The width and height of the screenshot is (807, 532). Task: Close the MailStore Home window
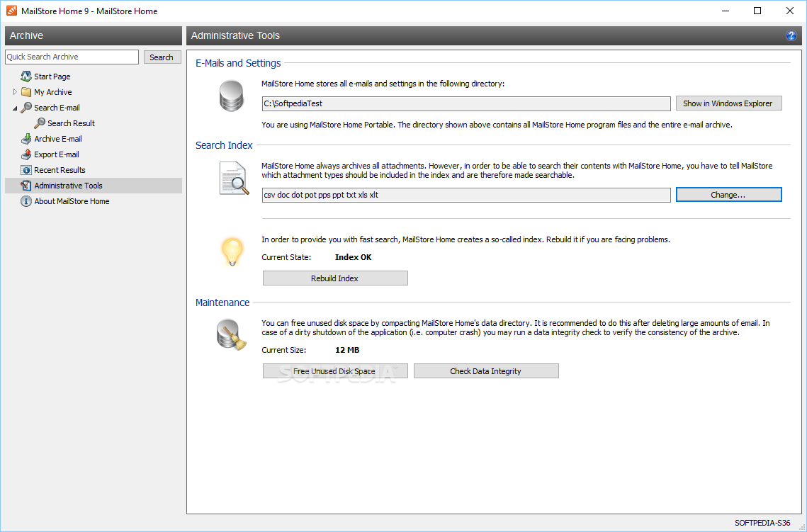coord(790,11)
